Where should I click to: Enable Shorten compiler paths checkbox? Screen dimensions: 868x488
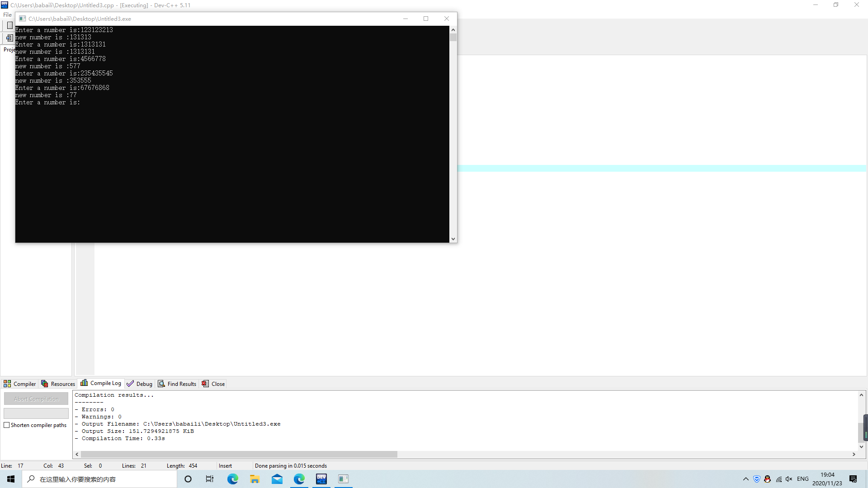(7, 425)
